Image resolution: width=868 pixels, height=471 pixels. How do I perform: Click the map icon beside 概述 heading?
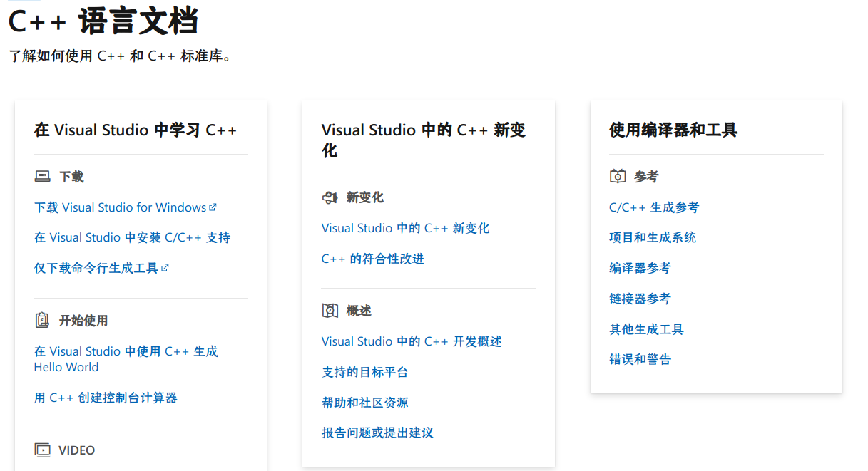(x=330, y=311)
